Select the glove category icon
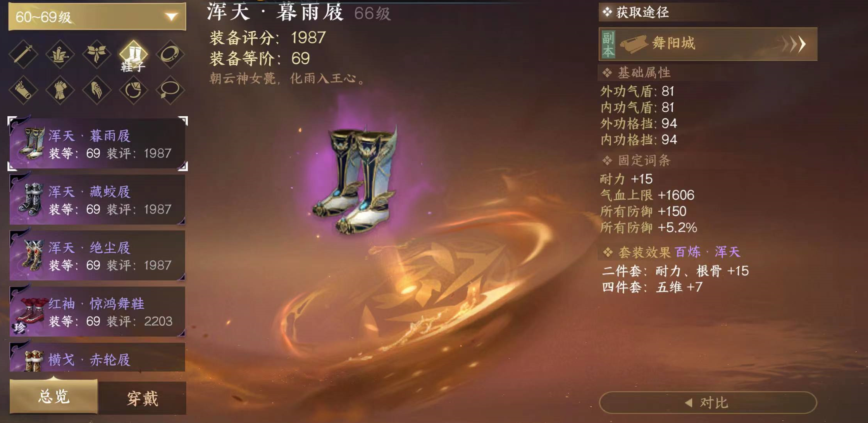The height and width of the screenshot is (423, 868). [x=97, y=90]
